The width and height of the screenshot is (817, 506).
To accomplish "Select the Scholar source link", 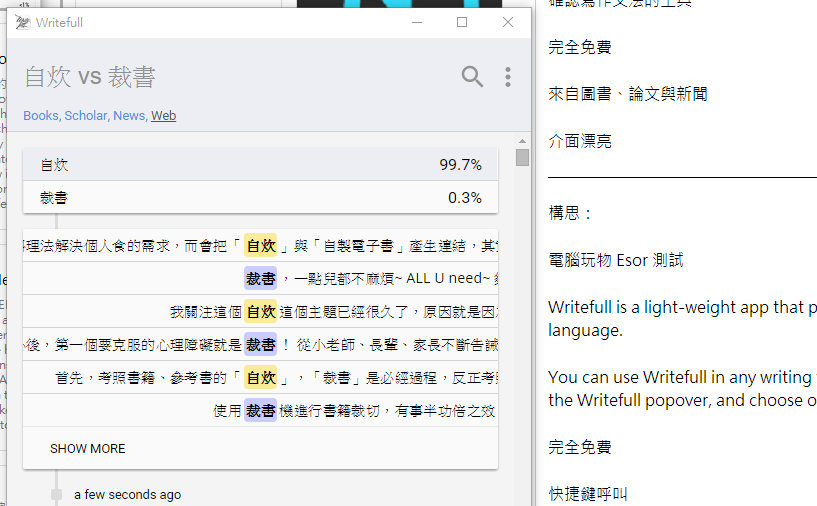I will point(85,116).
